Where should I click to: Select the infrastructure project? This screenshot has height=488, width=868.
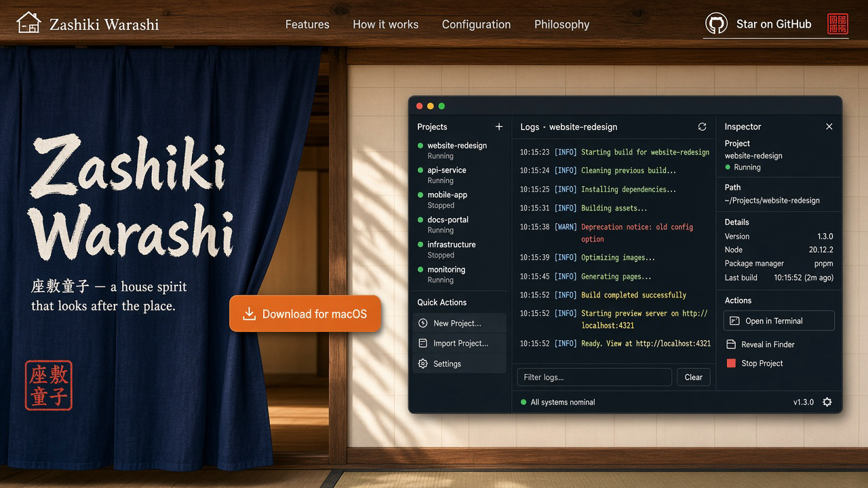[x=459, y=249]
